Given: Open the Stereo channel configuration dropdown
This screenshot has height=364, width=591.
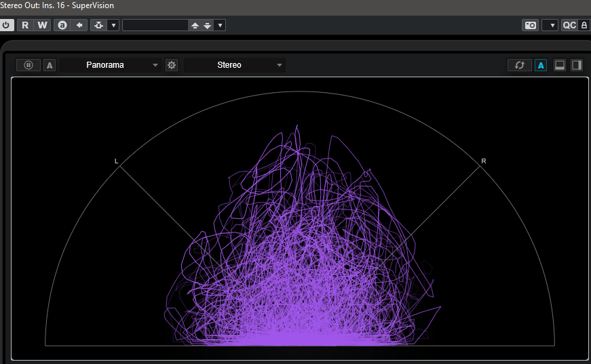Looking at the screenshot, I should [235, 65].
